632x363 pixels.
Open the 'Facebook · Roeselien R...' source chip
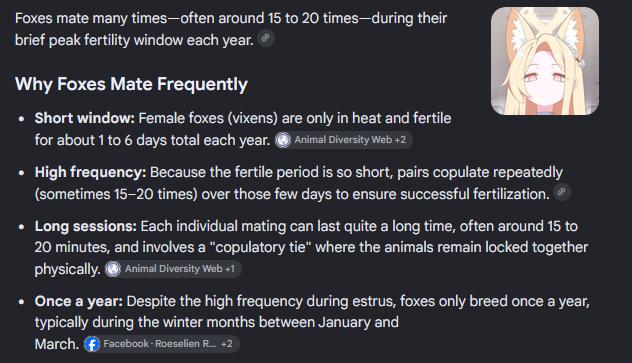point(161,344)
